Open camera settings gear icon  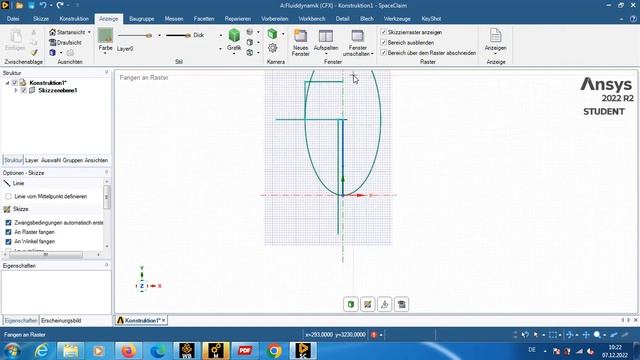pyautogui.click(x=272, y=48)
